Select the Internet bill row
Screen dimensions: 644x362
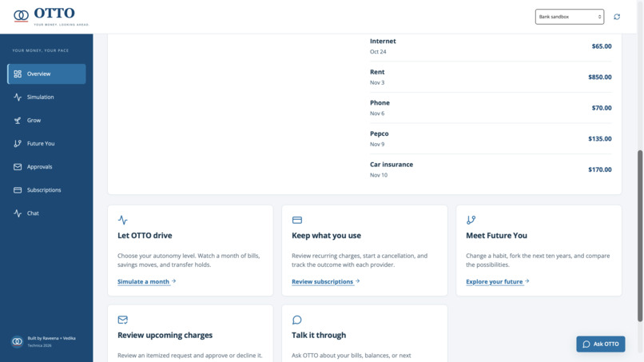[x=491, y=46]
